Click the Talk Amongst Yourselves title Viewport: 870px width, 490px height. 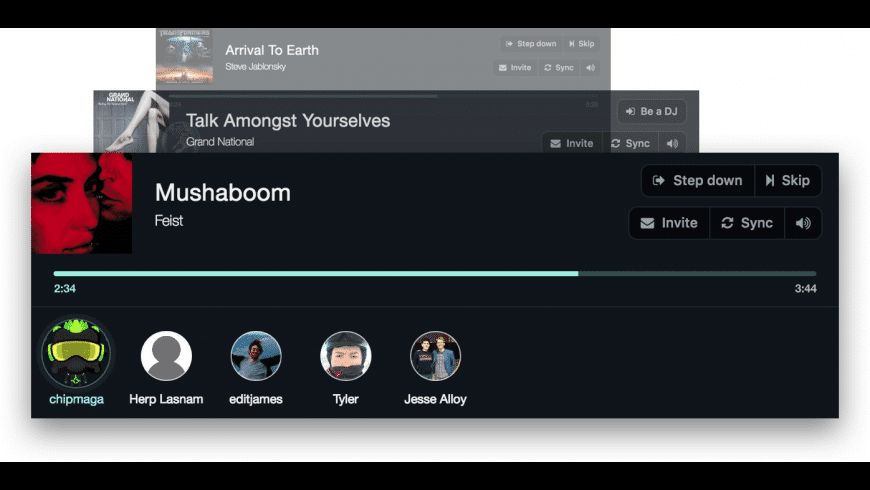click(x=287, y=120)
